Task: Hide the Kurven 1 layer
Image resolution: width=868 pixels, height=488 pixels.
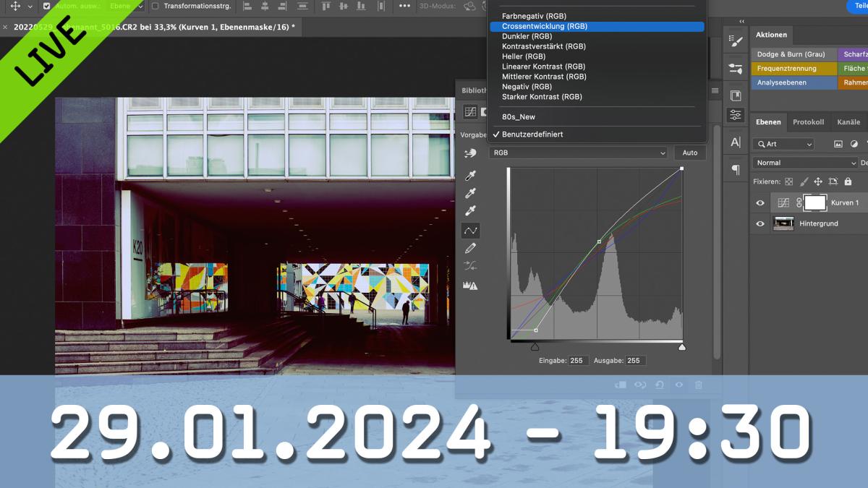Action: pyautogui.click(x=760, y=203)
